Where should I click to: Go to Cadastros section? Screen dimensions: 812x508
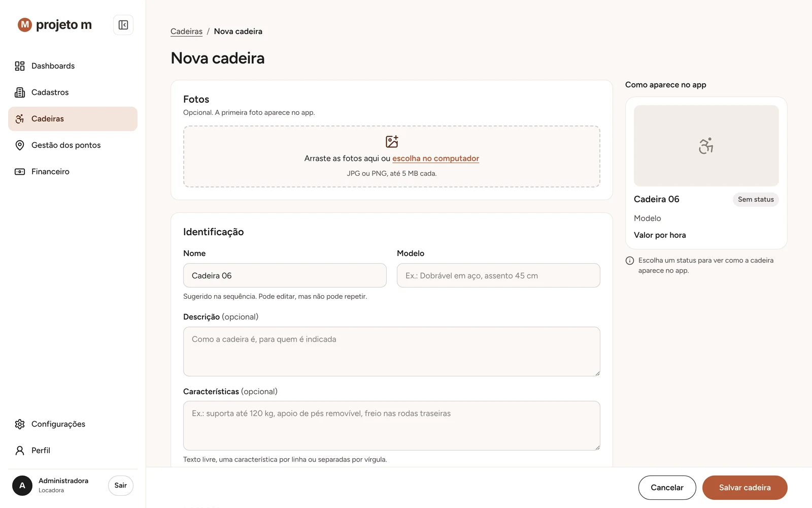click(x=73, y=92)
